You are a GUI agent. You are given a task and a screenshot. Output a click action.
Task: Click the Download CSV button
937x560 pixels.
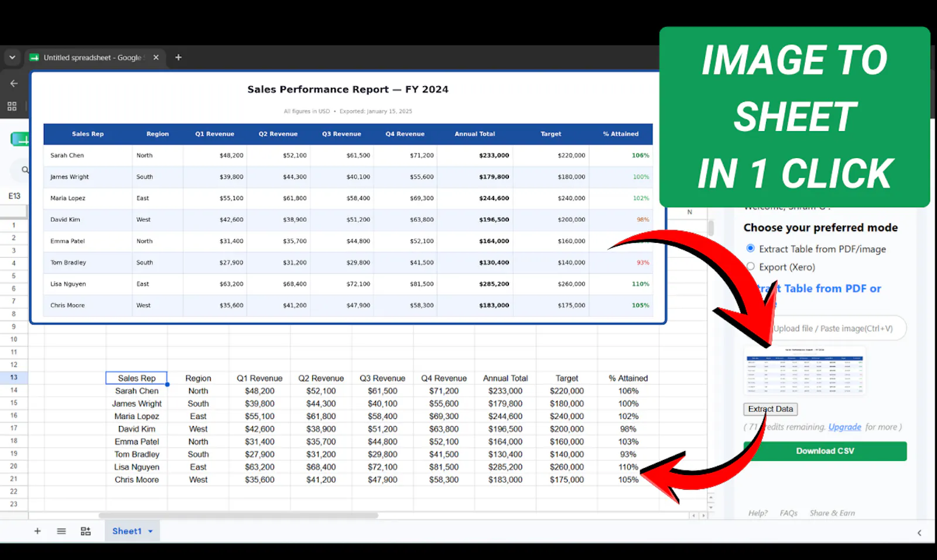825,451
